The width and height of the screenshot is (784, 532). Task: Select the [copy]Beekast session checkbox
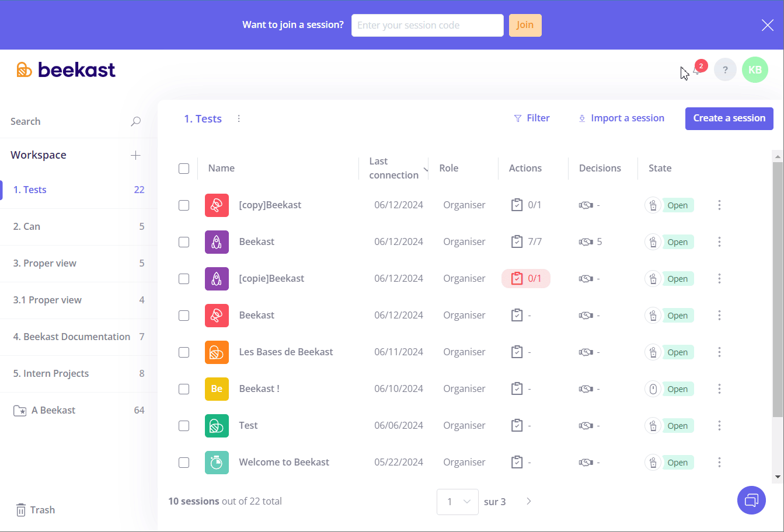tap(184, 205)
